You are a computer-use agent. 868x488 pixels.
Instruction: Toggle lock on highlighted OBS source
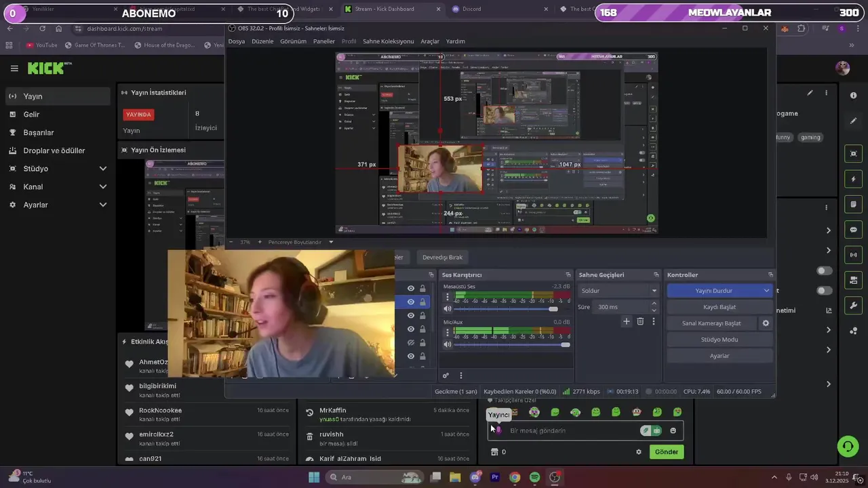pyautogui.click(x=422, y=302)
